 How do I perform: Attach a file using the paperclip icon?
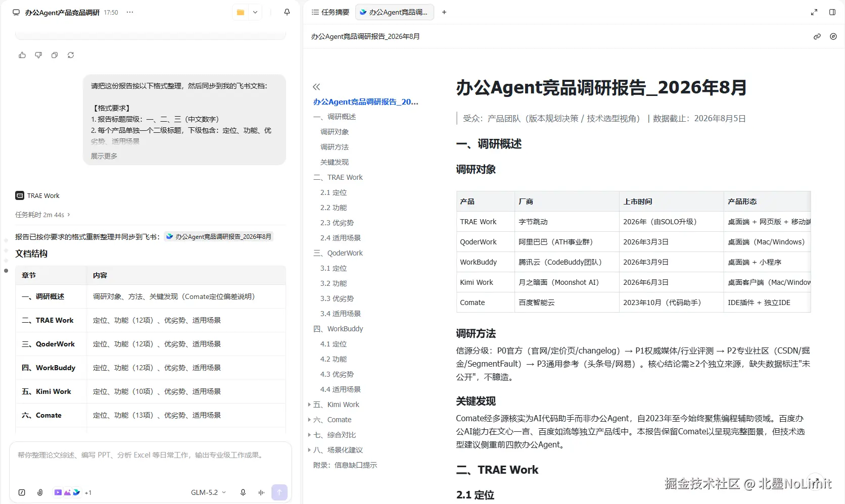40,492
